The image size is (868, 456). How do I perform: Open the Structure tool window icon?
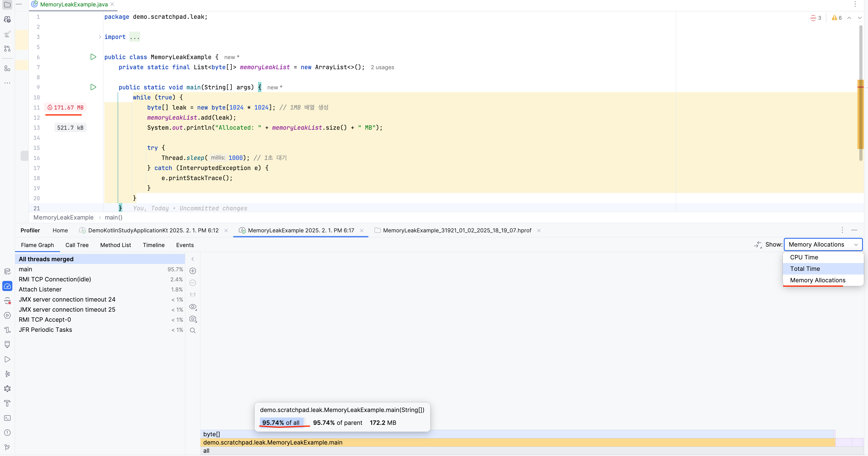click(x=7, y=69)
